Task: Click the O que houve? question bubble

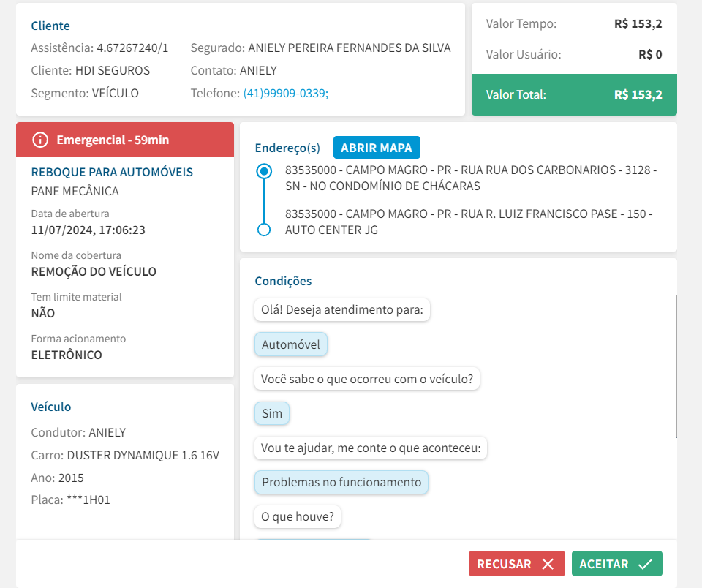Action: pos(298,517)
